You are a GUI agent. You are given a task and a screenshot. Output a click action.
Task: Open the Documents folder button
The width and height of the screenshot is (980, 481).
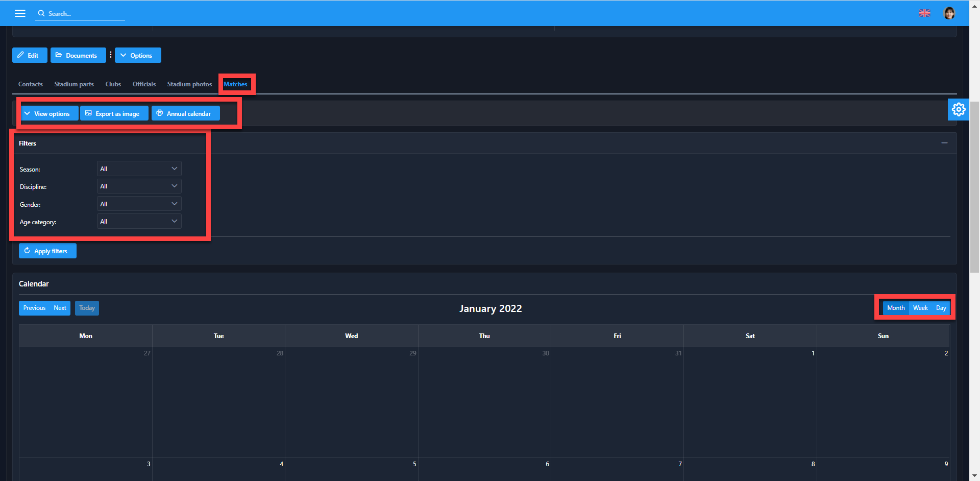78,55
